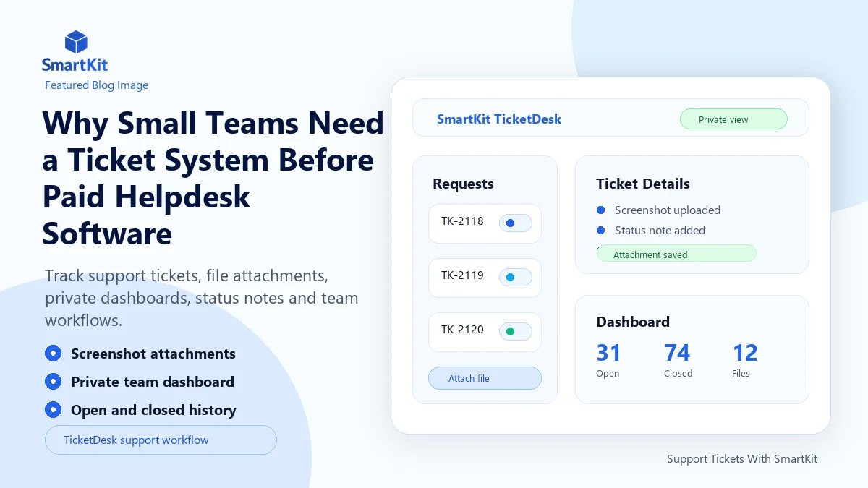
Task: Click the Dashboard panel heading
Action: (x=633, y=322)
